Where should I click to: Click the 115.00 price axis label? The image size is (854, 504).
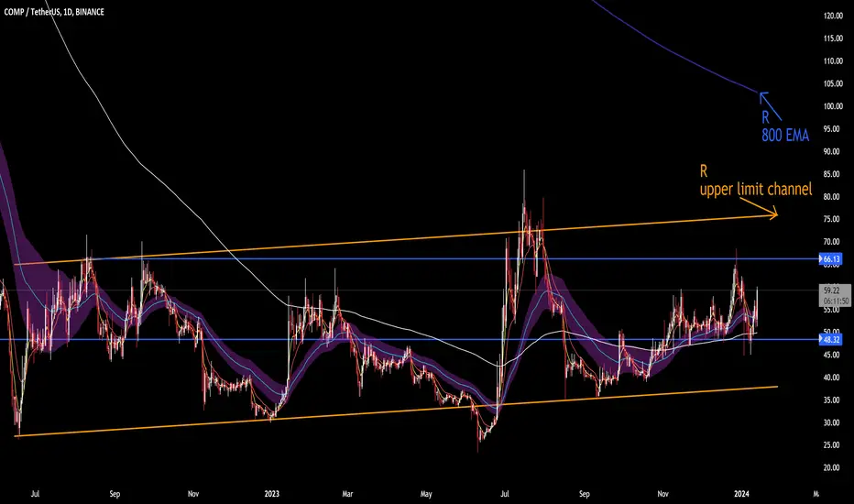click(833, 38)
